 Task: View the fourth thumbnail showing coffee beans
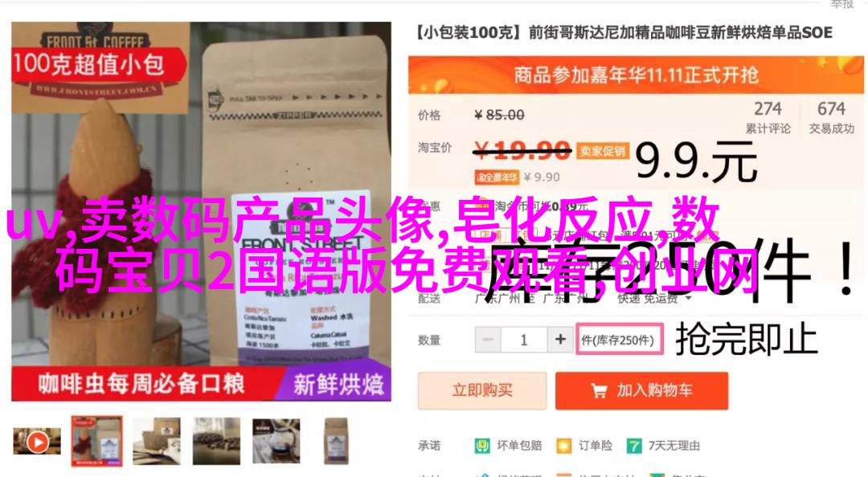coord(216,441)
